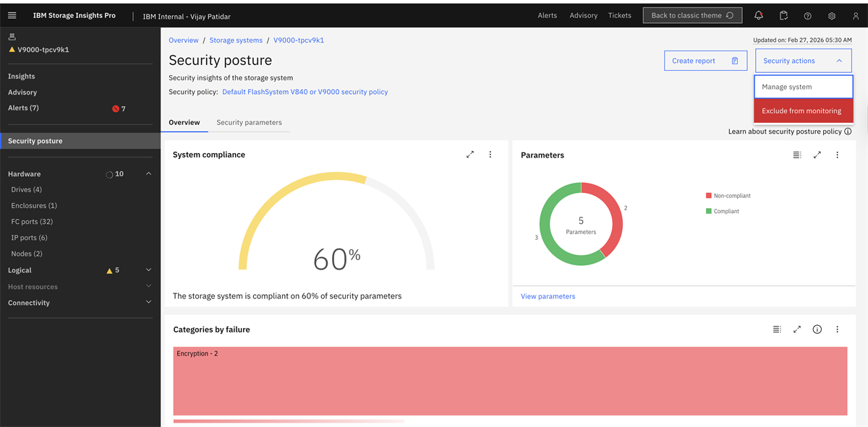Open FC ports (32) under Hardware
This screenshot has width=868, height=427.
click(32, 222)
